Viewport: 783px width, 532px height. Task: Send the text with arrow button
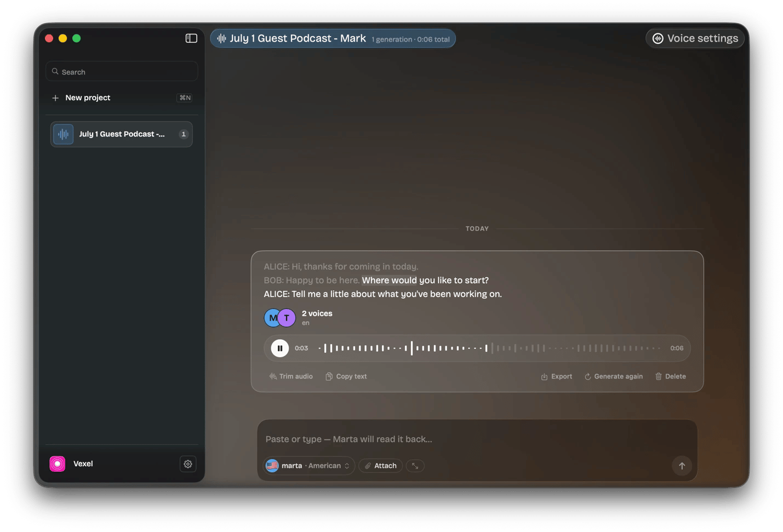(x=682, y=466)
